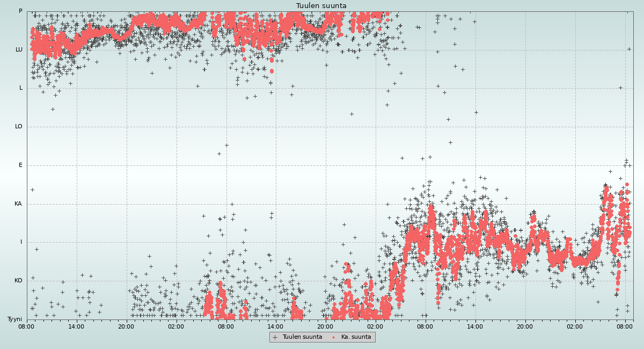This screenshot has height=349, width=644.
Task: Select the 'KO' y-axis label
Action: [18, 281]
